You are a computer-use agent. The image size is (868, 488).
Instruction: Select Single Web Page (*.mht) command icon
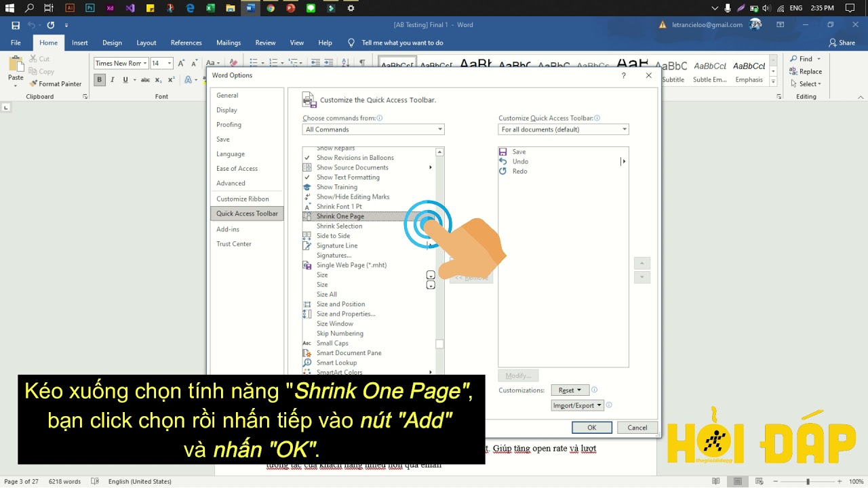(x=307, y=265)
